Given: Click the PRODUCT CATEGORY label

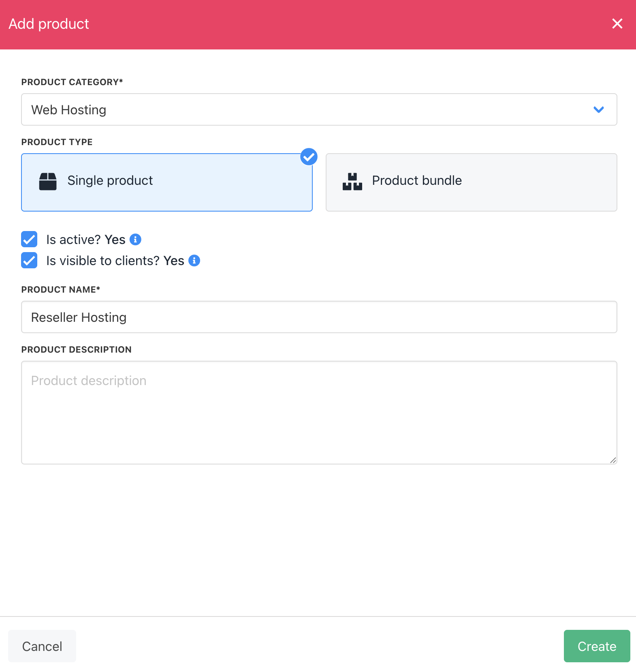Looking at the screenshot, I should 72,82.
